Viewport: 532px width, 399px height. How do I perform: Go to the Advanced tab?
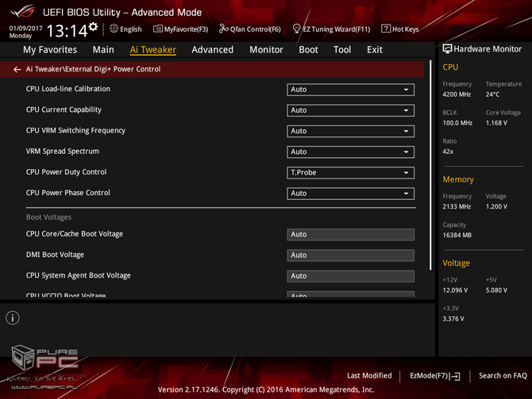tap(212, 50)
